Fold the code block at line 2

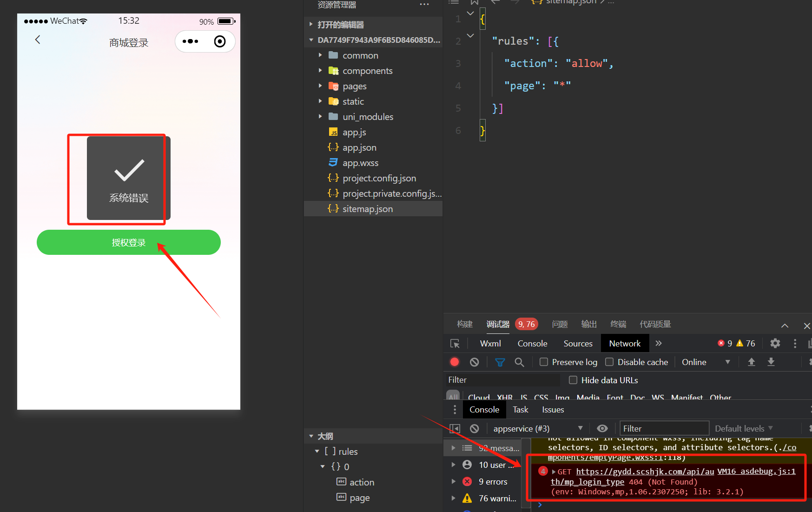click(x=470, y=36)
